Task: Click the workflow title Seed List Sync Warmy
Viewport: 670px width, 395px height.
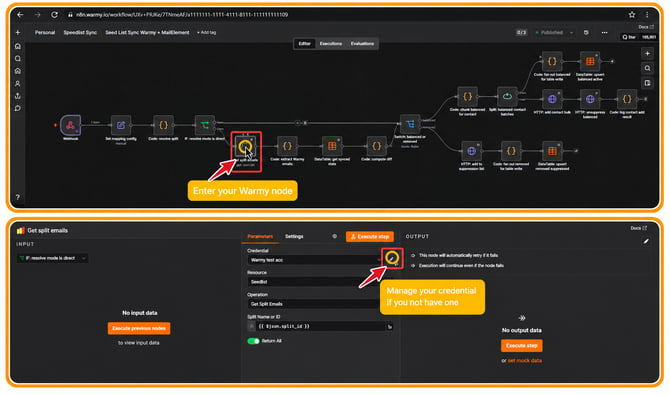Action: pyautogui.click(x=147, y=32)
